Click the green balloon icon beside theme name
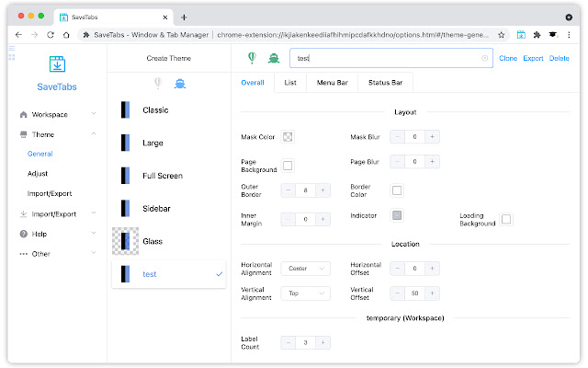The image size is (588, 368). (x=252, y=58)
